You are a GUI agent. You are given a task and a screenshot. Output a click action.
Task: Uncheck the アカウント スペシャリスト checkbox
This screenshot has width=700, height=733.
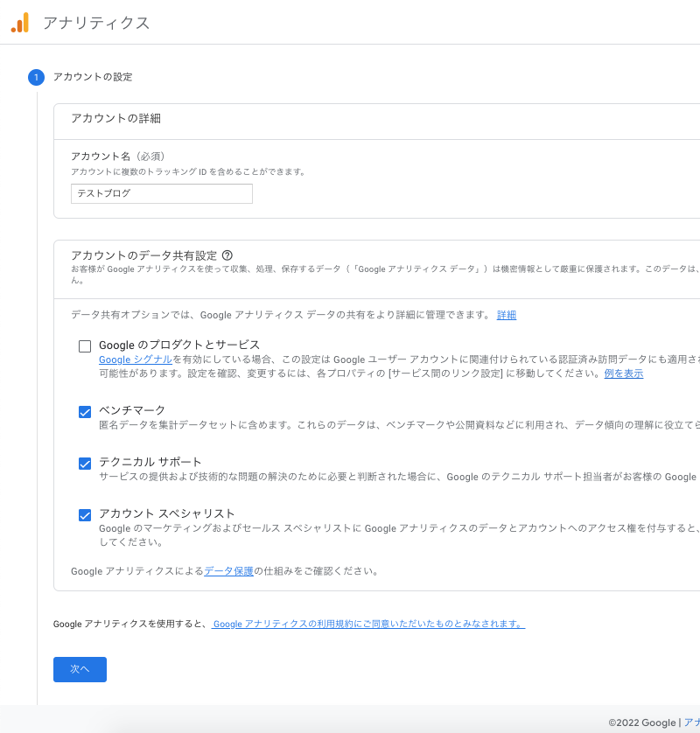click(x=85, y=515)
